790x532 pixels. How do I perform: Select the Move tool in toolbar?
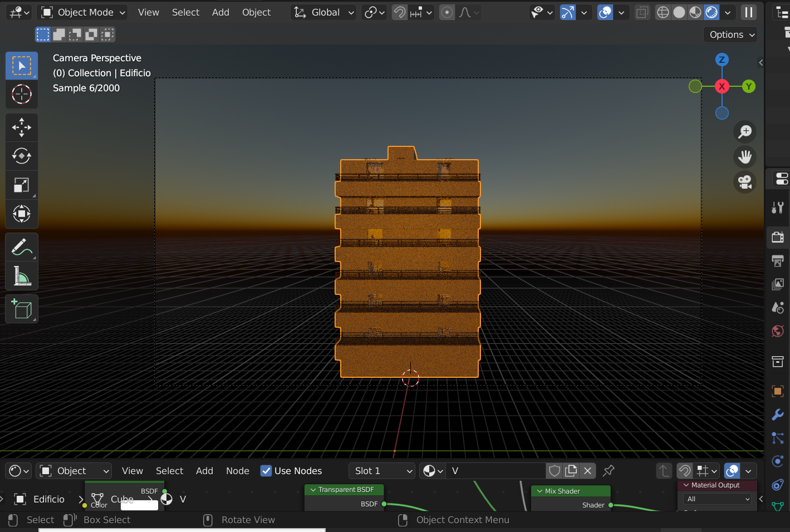pos(22,127)
